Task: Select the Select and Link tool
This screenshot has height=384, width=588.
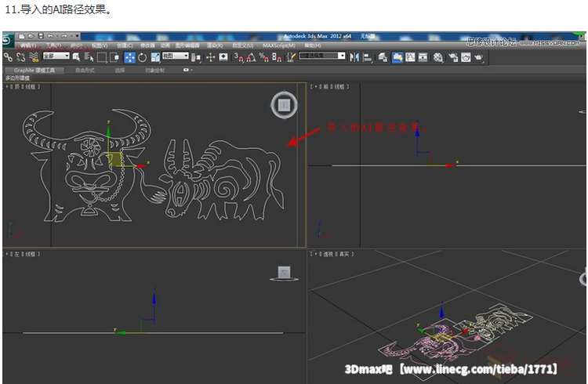Action: (8, 57)
